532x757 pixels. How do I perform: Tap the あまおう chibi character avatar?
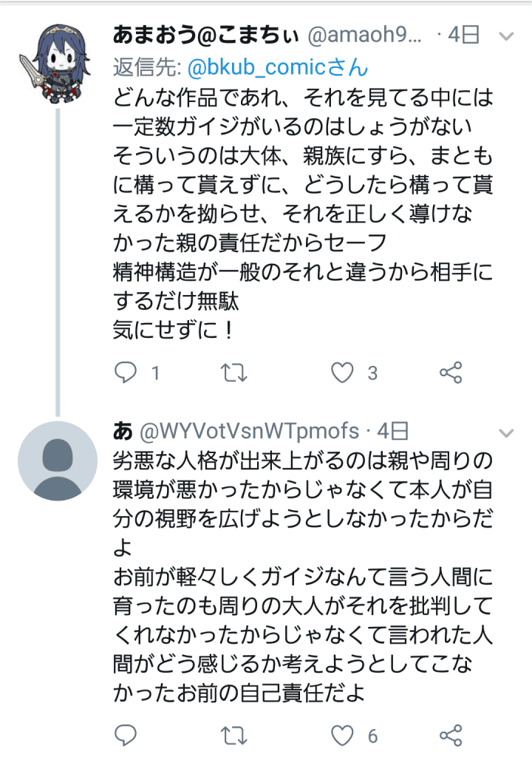(57, 64)
